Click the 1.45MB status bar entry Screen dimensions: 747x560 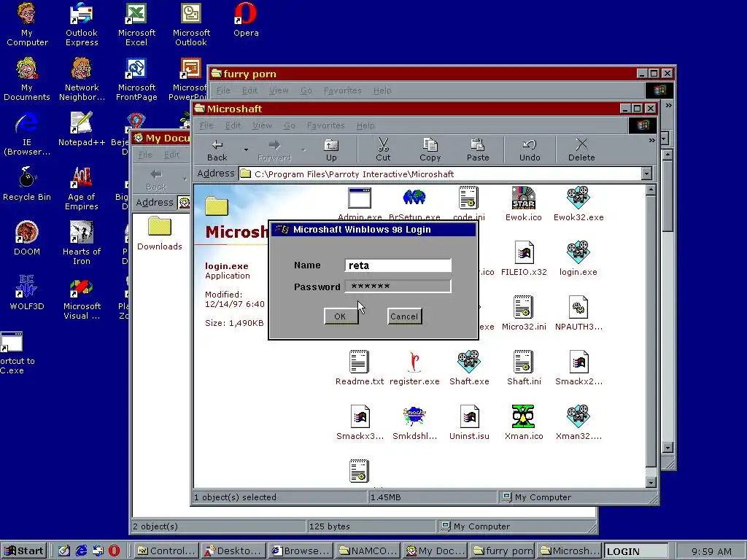[x=433, y=497]
